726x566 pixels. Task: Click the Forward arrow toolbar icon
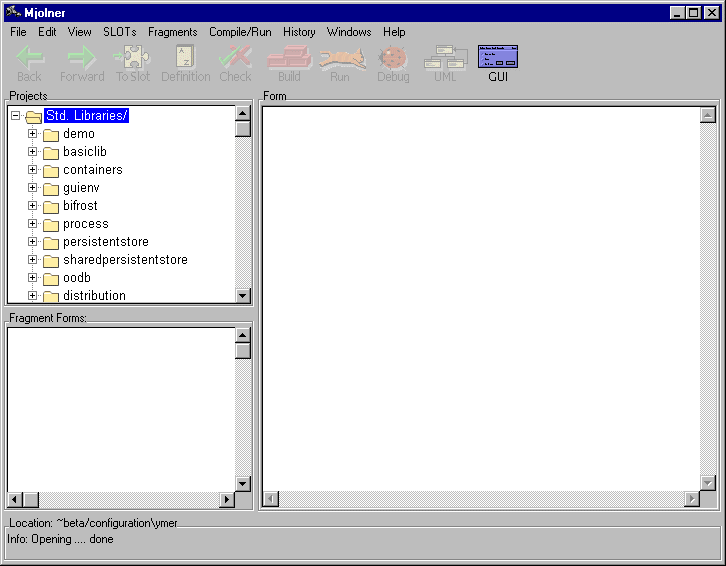pos(81,58)
